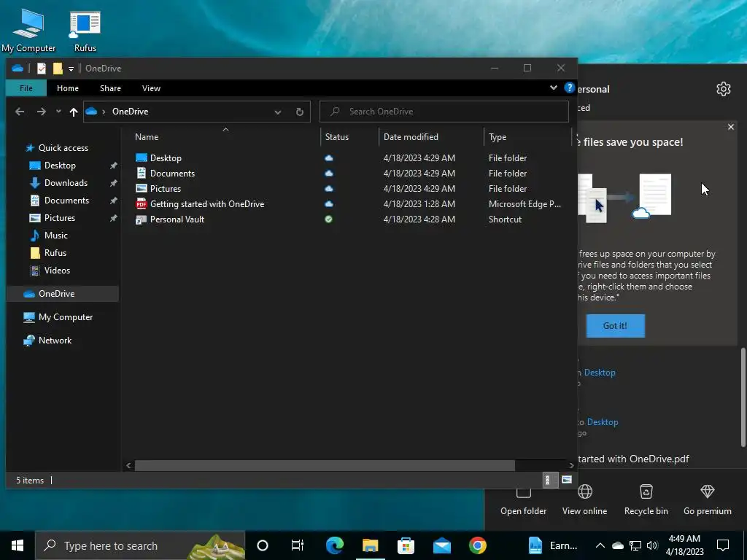Click the cloud status icon for Desktop folder
Image resolution: width=747 pixels, height=560 pixels.
pyautogui.click(x=329, y=158)
